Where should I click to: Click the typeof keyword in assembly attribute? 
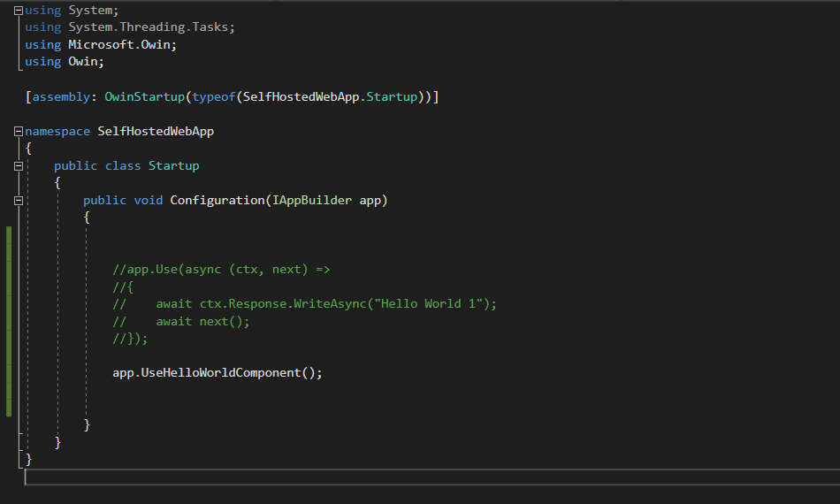click(214, 96)
